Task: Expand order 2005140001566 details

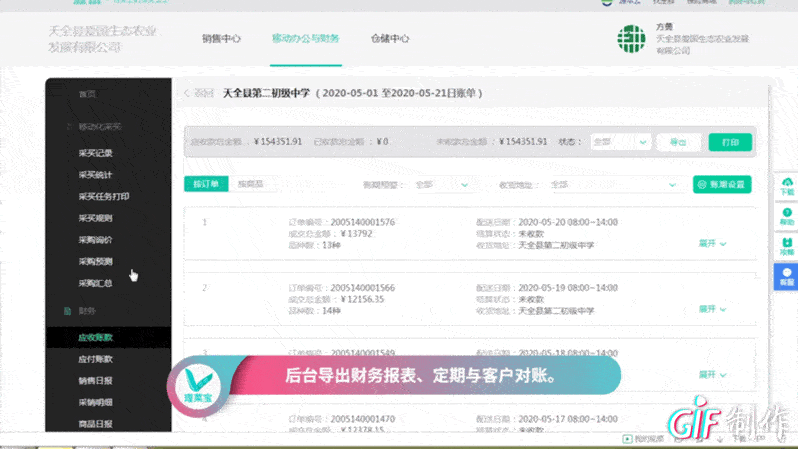Action: 712,309
